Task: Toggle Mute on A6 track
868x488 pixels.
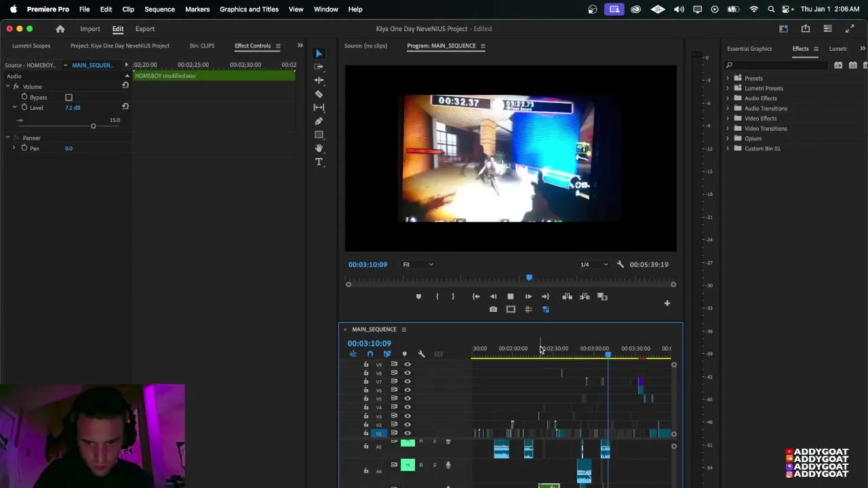Action: click(408, 465)
